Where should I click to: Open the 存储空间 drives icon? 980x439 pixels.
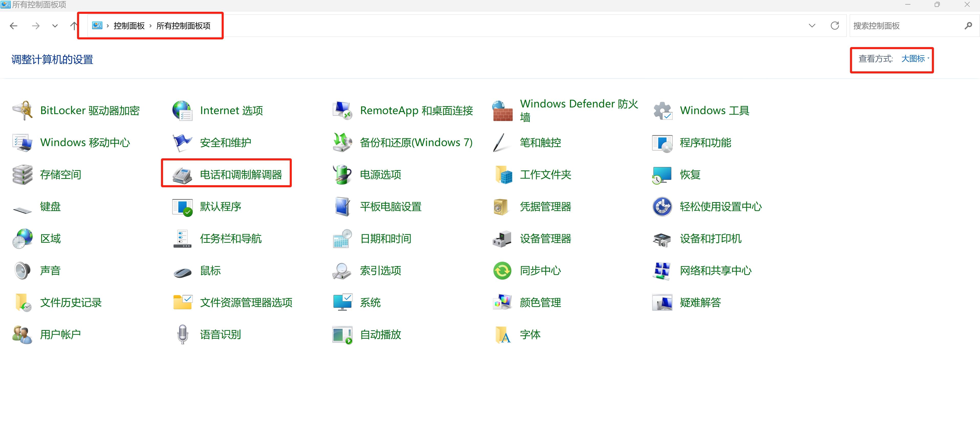[23, 175]
